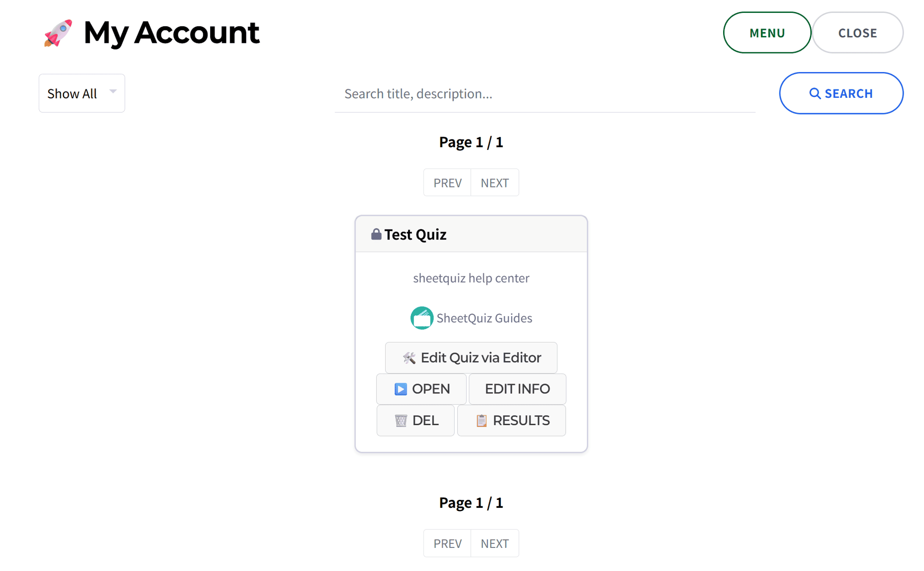Screen dimensions: 924x571
Task: Go to next page using top NEXT
Action: 495,183
